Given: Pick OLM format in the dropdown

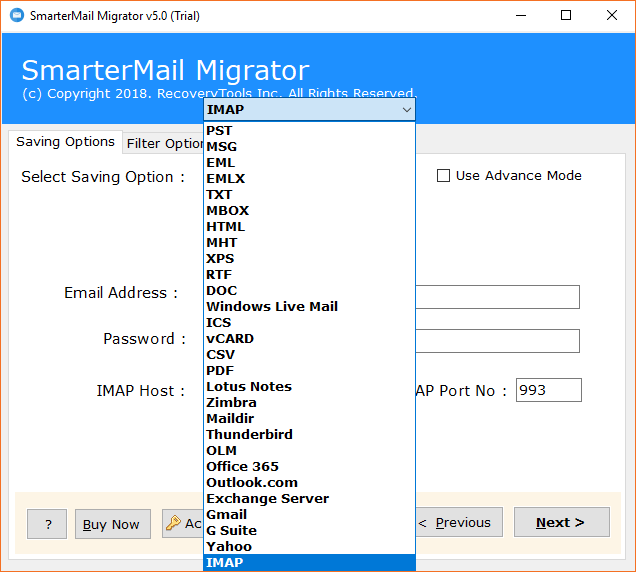Looking at the screenshot, I should coord(309,451).
